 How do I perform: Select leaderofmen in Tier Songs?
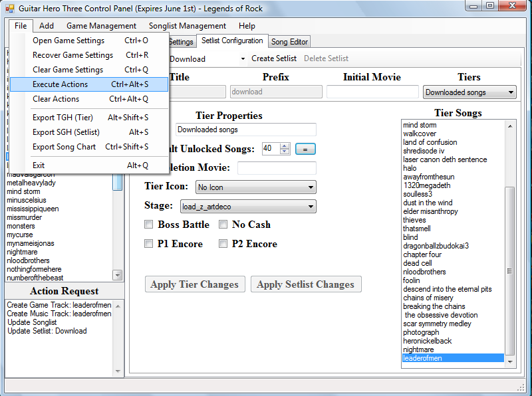tap(453, 358)
